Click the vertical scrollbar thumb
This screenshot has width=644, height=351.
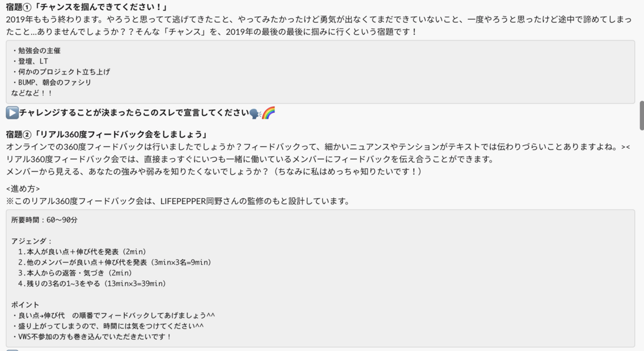click(x=642, y=116)
